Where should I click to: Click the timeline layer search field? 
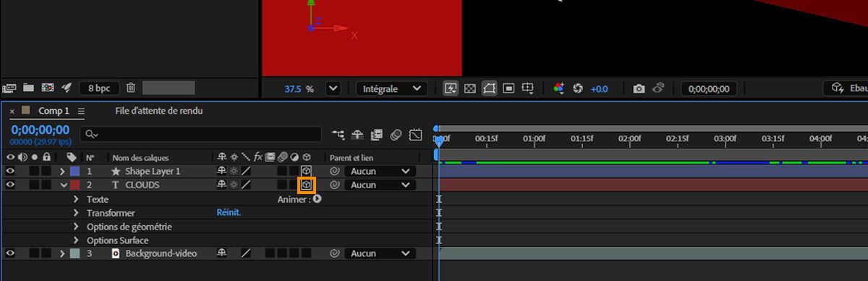click(x=201, y=134)
